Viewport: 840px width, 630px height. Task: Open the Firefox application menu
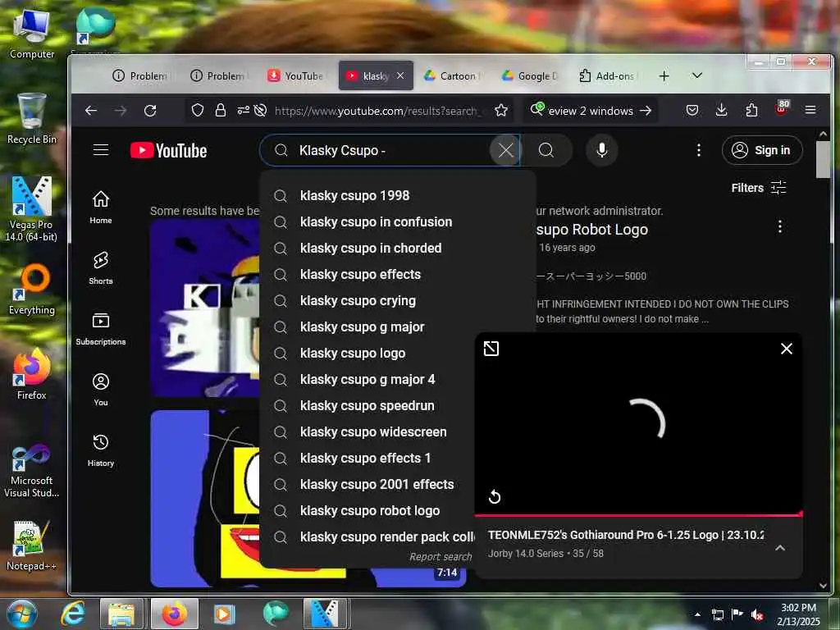click(x=810, y=111)
